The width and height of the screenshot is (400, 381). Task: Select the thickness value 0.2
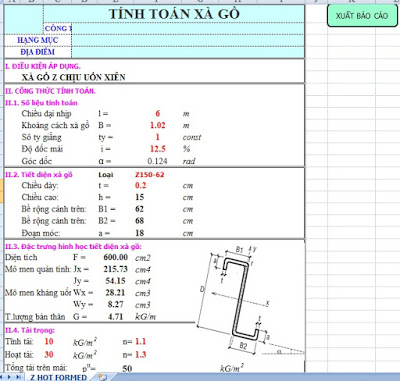click(140, 185)
